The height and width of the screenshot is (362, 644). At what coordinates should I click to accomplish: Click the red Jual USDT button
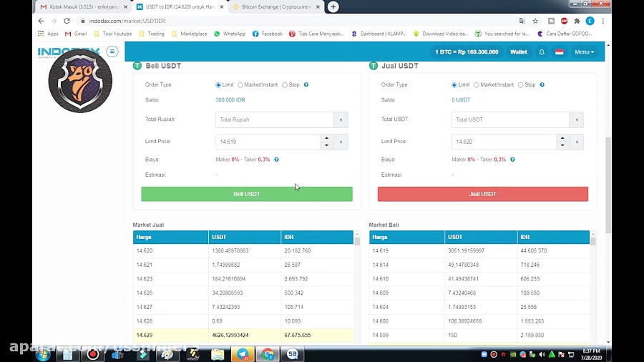(482, 194)
